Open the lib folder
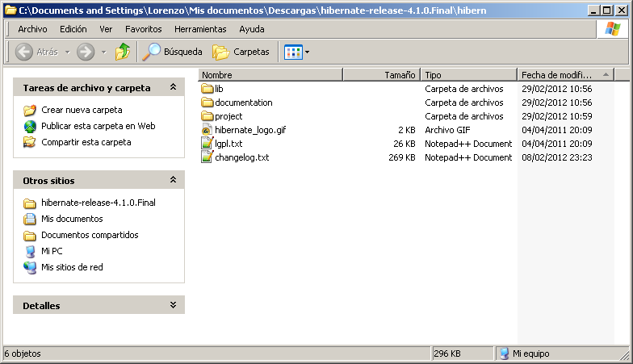The image size is (633, 364). pos(219,89)
